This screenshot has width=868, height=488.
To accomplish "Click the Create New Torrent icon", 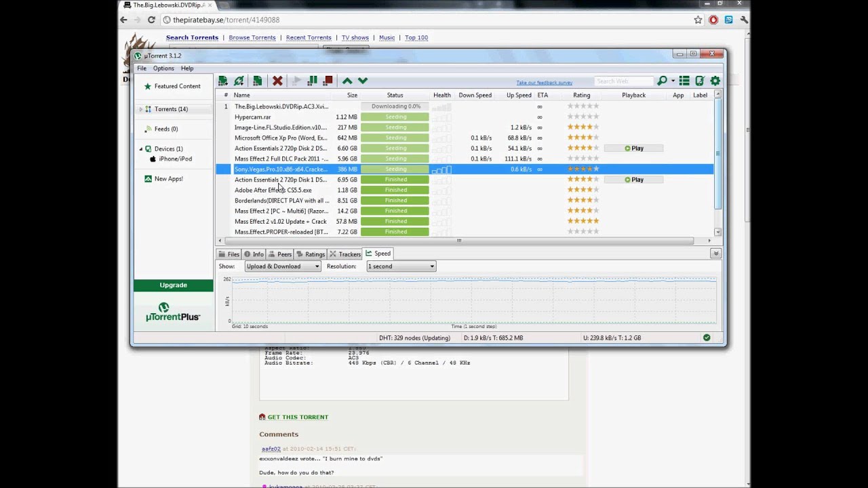I will (258, 81).
